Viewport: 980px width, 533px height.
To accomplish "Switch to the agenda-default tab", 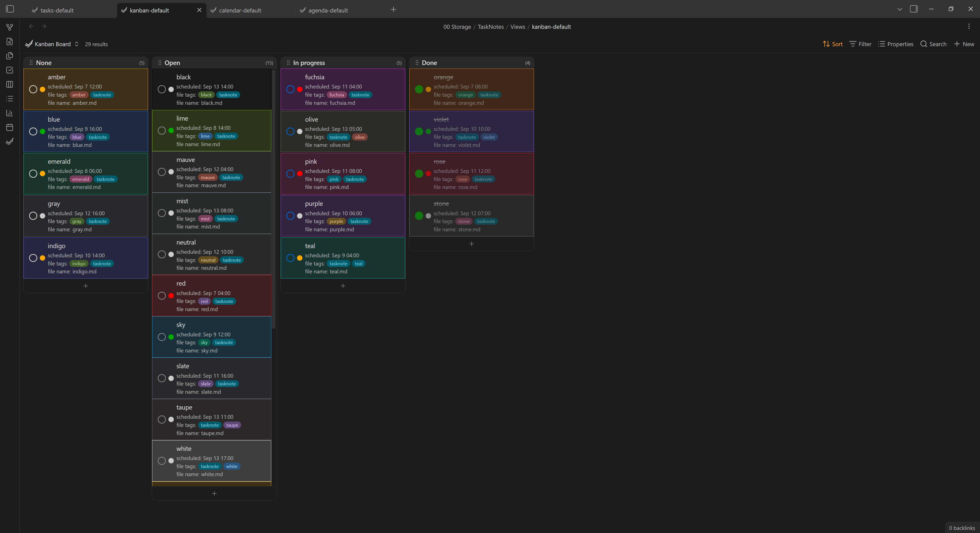I will click(x=328, y=10).
